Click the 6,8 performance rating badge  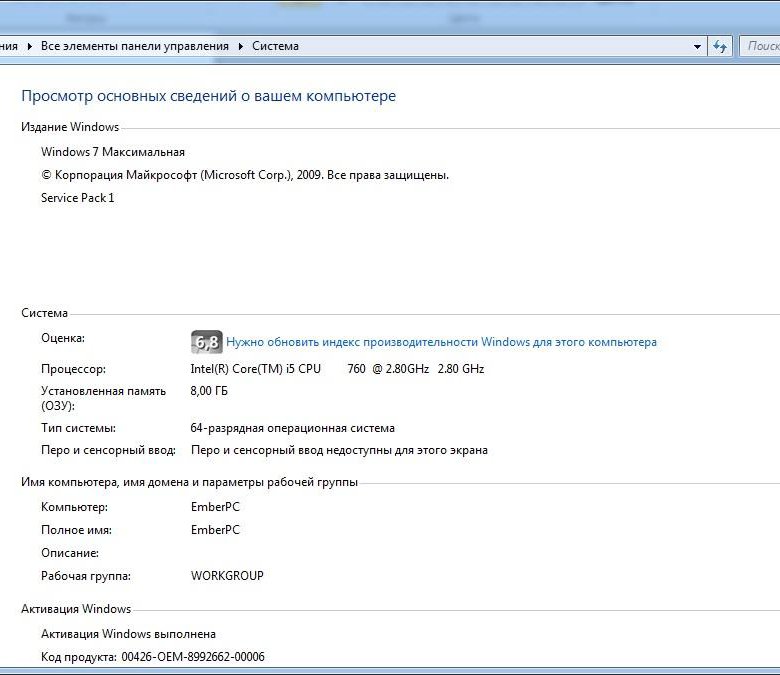pyautogui.click(x=206, y=342)
